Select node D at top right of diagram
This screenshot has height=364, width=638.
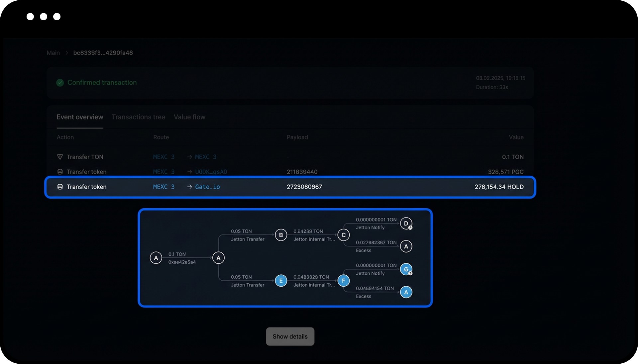(406, 224)
